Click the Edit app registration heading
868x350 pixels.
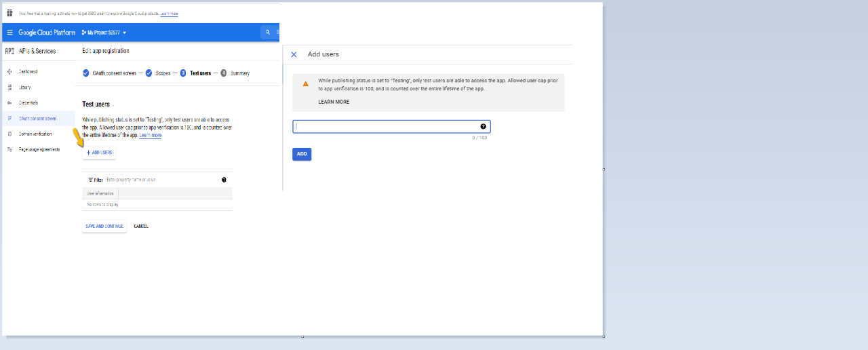[x=105, y=51]
